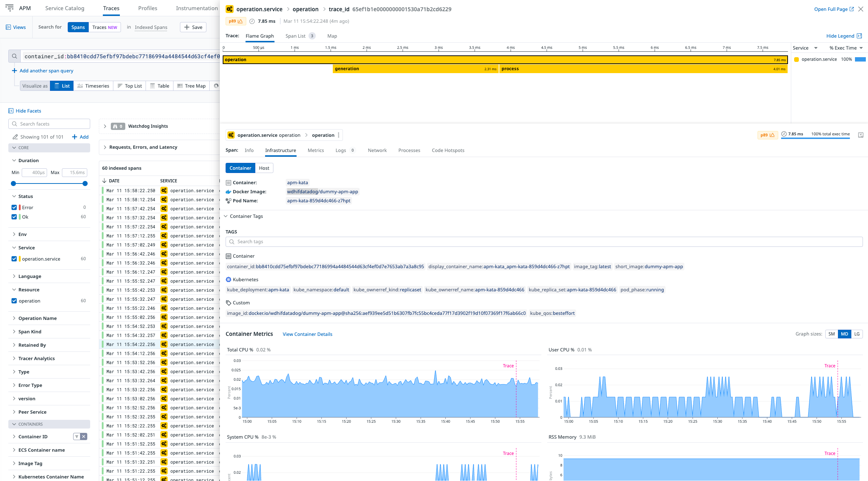Click the Datadog APM logo icon
868x481 pixels.
(x=9, y=8)
